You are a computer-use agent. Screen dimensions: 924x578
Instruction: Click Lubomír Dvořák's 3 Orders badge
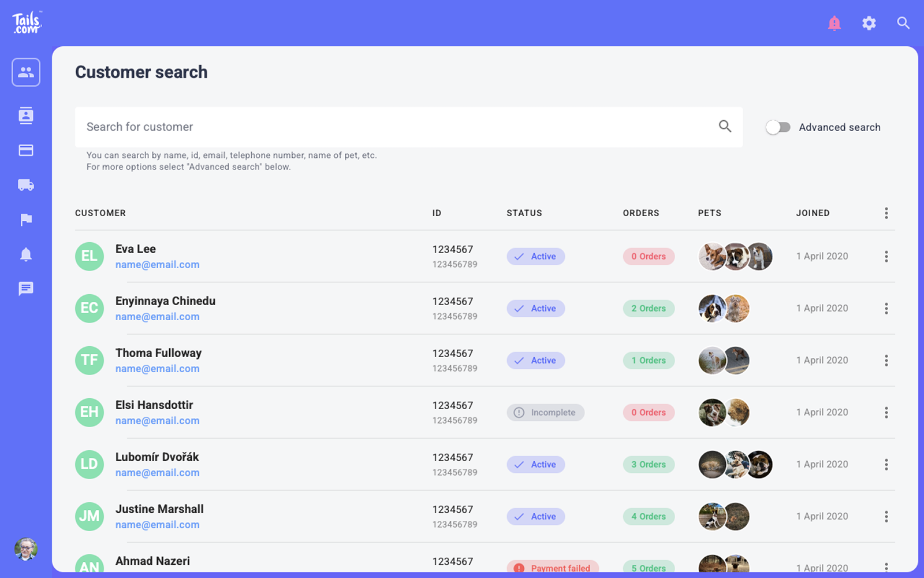pyautogui.click(x=649, y=465)
